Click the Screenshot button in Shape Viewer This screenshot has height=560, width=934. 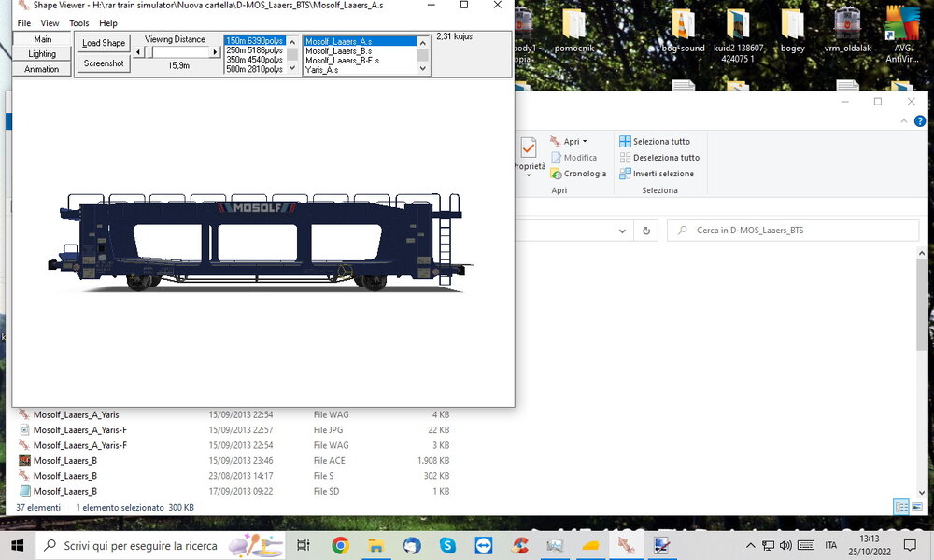click(x=104, y=63)
